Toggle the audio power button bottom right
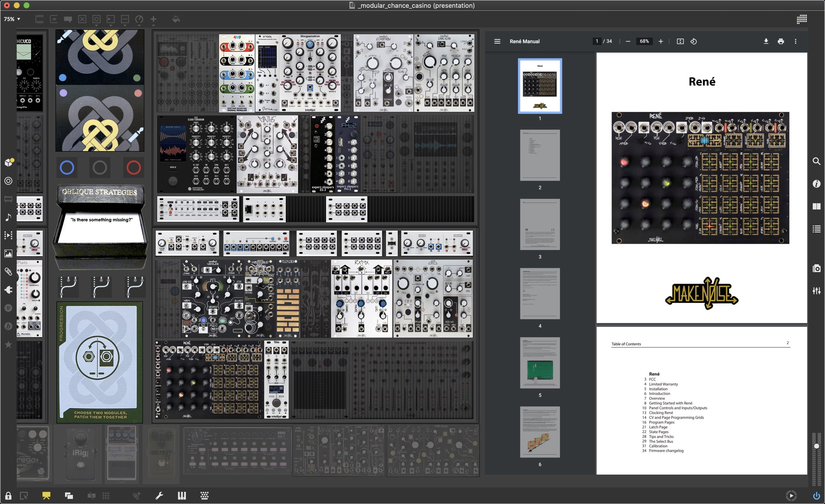The height and width of the screenshot is (504, 825). coord(816,496)
